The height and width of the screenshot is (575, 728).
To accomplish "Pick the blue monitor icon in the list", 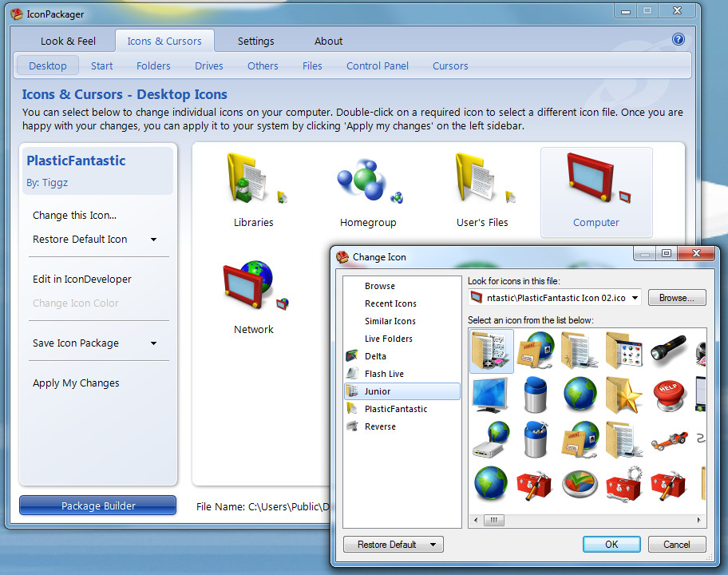I will [x=490, y=395].
